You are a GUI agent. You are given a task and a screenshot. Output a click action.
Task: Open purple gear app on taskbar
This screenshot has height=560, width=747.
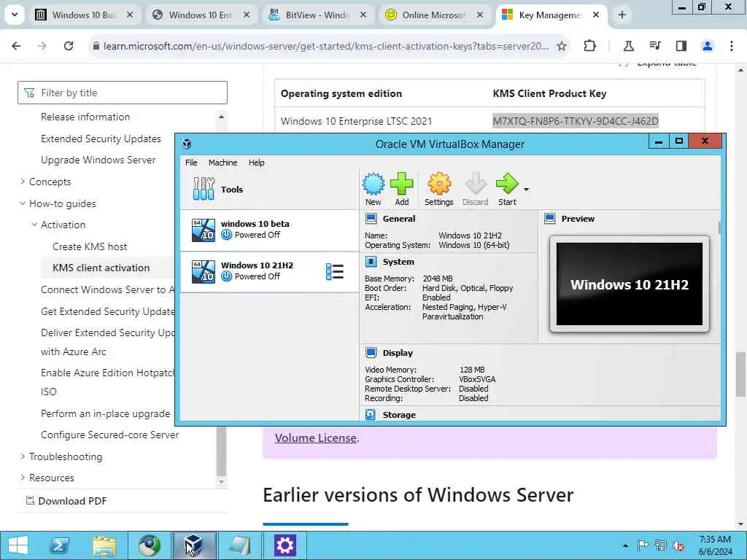(285, 545)
